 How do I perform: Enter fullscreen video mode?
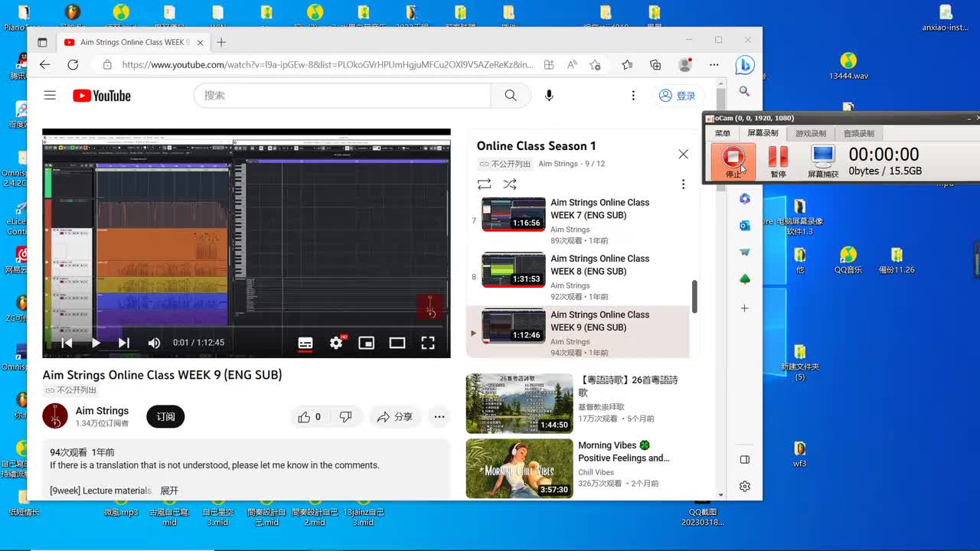pos(428,343)
